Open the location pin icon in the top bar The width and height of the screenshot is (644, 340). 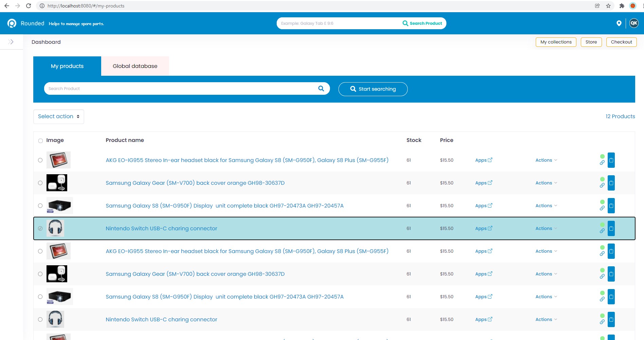tap(619, 23)
